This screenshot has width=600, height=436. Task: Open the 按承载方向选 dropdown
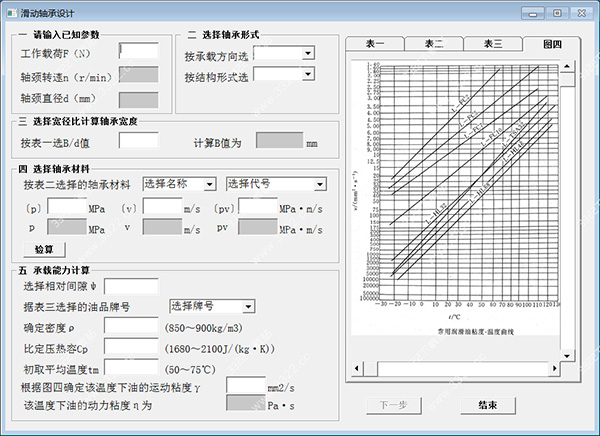pos(308,53)
